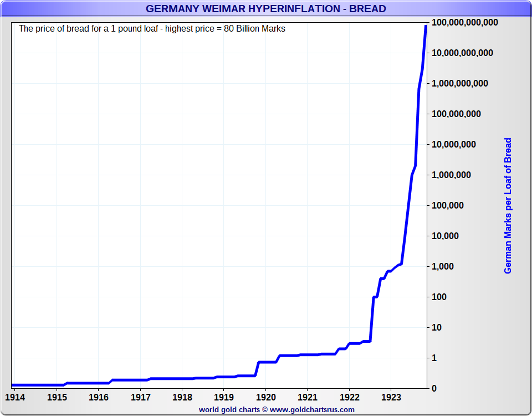Click the y-axis label '1,000,000,000'
532x416 pixels.
click(460, 83)
